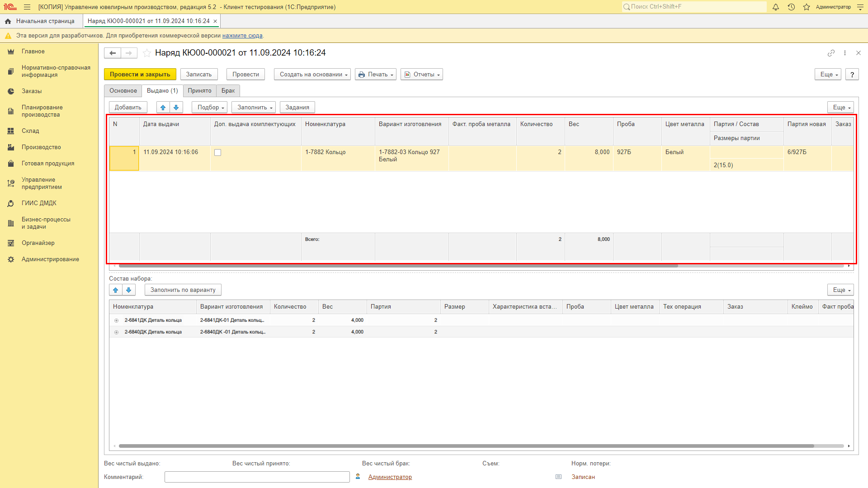868x488 pixels.
Task: Open the main hamburger menu
Action: tap(27, 7)
